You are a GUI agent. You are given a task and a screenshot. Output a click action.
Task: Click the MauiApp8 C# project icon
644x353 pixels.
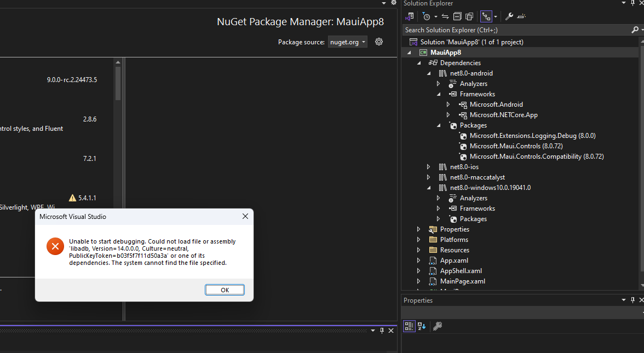(x=423, y=53)
